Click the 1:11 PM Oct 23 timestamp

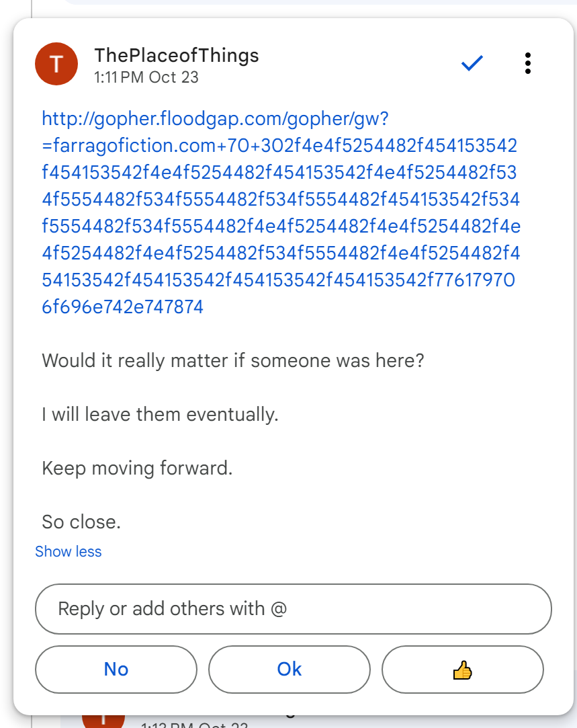(x=146, y=77)
